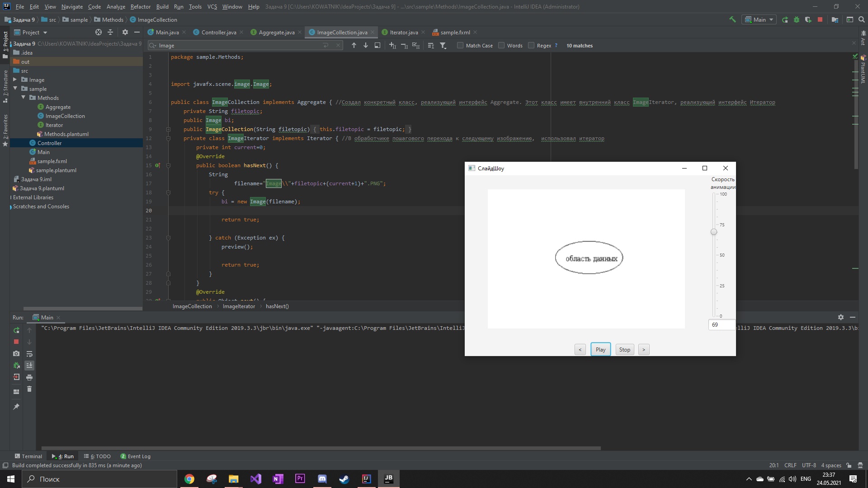
Task: Collapse the Methods folder in project tree
Action: click(x=24, y=98)
